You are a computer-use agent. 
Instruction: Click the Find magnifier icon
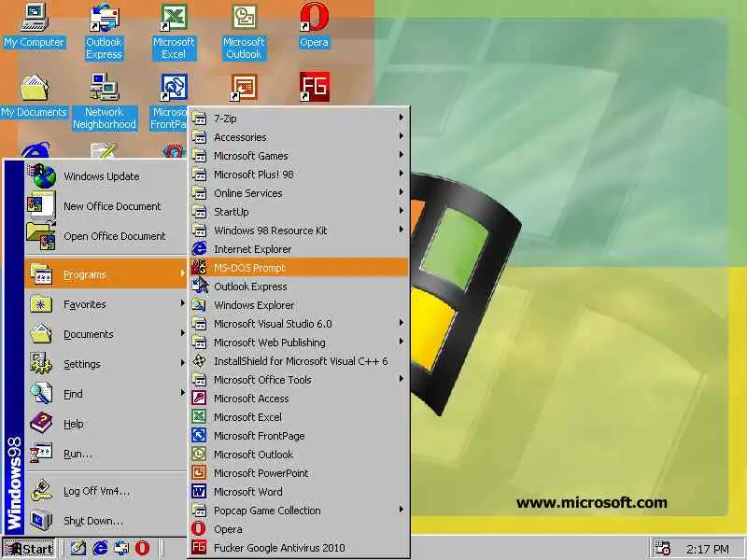pyautogui.click(x=41, y=393)
